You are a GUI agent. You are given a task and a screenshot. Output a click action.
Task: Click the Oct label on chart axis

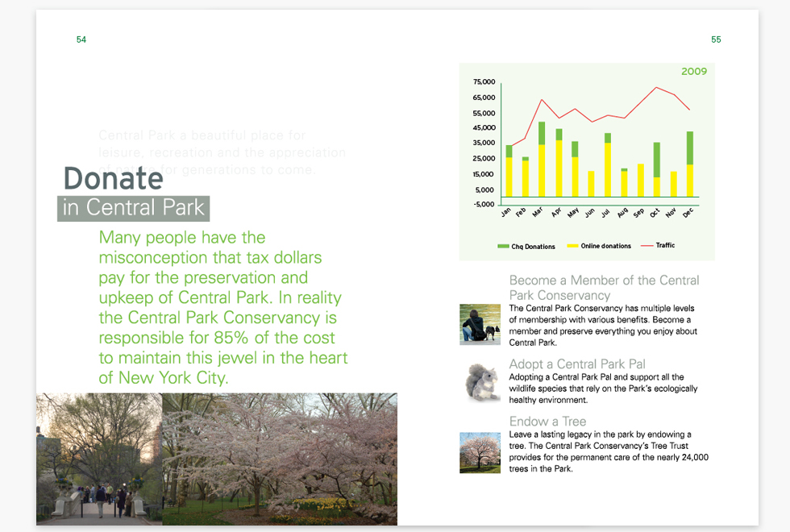(655, 213)
